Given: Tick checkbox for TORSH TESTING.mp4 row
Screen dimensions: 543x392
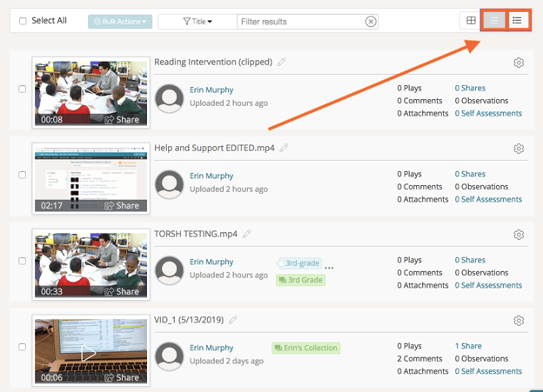Looking at the screenshot, I should pos(23,261).
